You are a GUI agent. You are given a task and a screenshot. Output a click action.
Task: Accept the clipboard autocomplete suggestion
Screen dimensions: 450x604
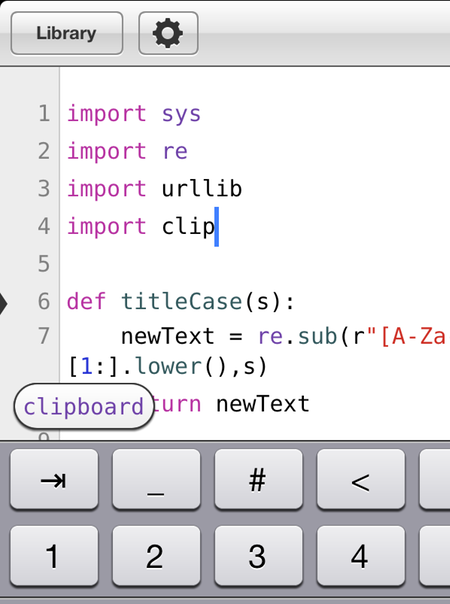point(84,406)
